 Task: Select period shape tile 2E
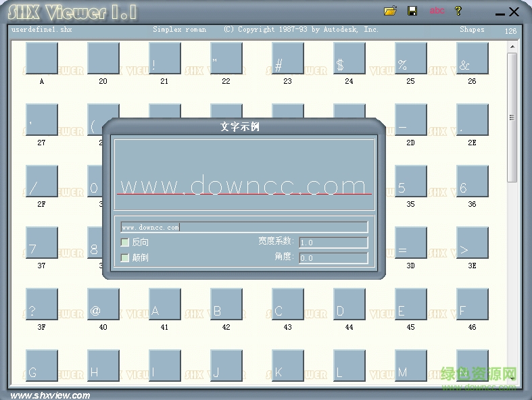tap(473, 120)
